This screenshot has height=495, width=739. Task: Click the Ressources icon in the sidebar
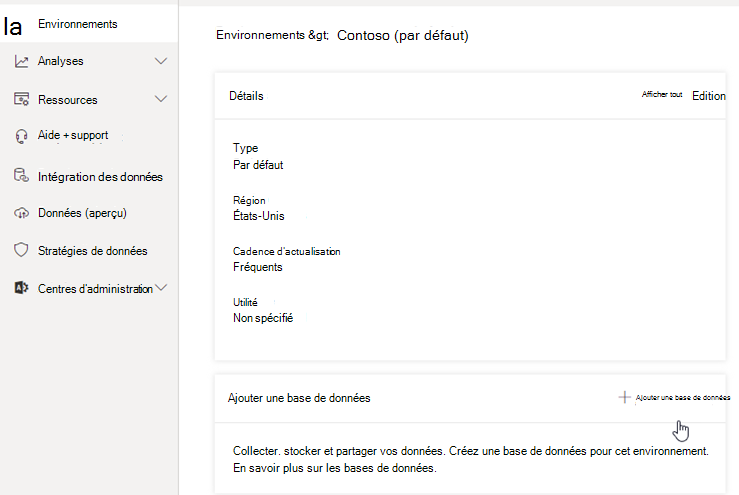[x=21, y=99]
